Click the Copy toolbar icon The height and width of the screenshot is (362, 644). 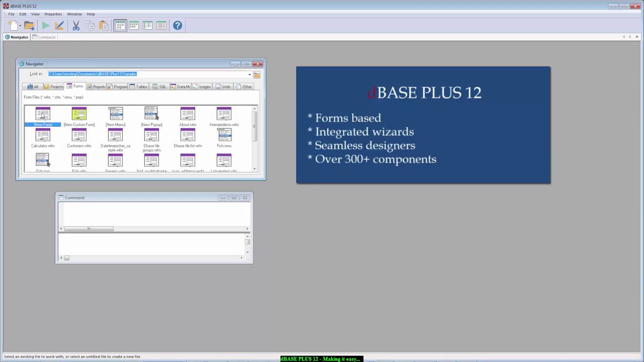[x=90, y=26]
